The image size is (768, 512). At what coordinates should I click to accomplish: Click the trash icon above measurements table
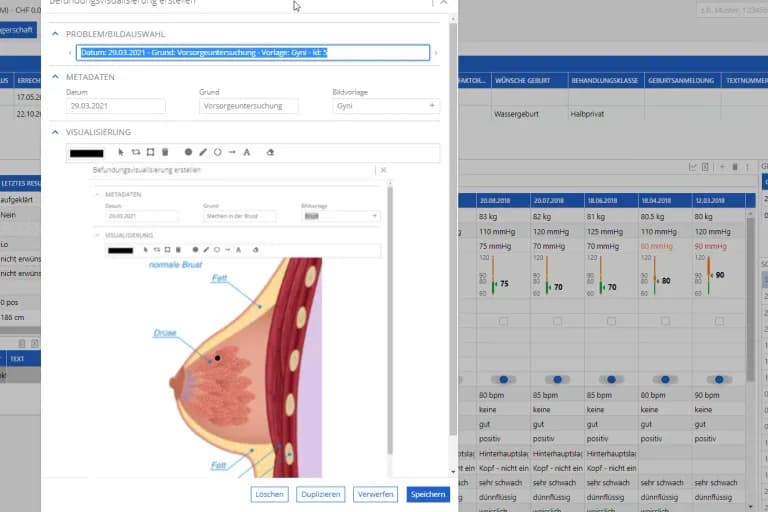(x=735, y=167)
